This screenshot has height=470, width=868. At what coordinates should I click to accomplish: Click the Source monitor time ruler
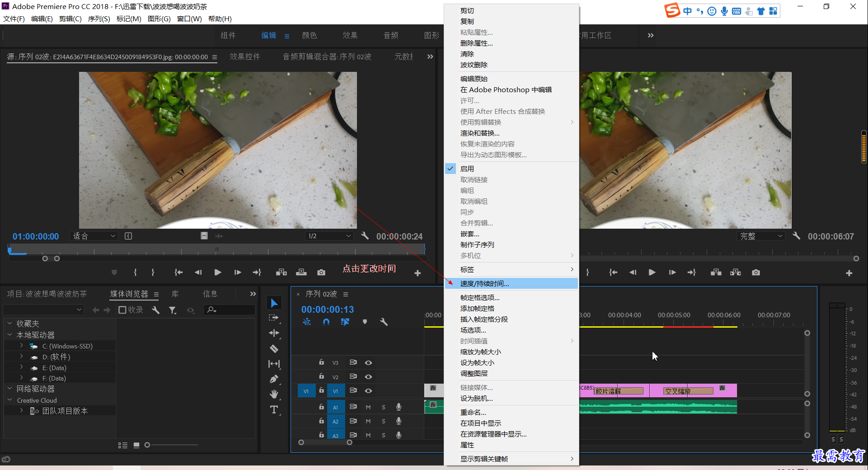pyautogui.click(x=217, y=249)
